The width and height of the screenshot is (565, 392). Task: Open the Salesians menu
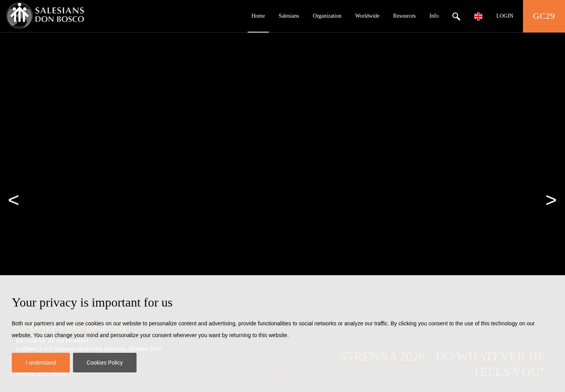click(289, 16)
